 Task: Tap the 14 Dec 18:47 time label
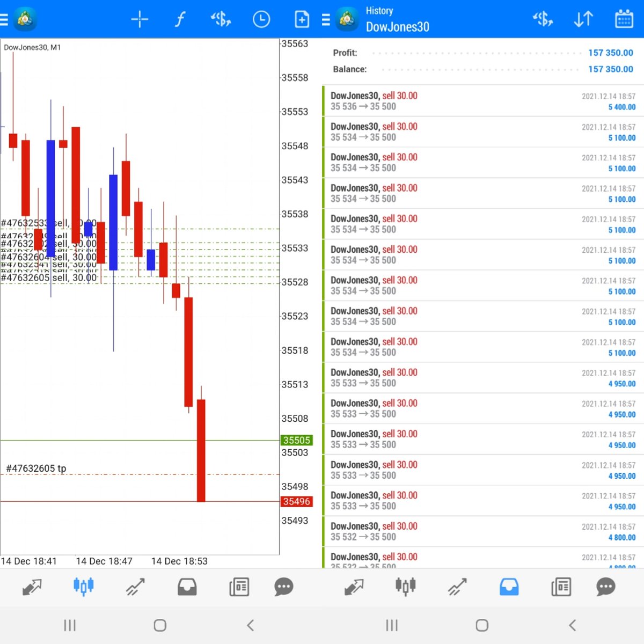pyautogui.click(x=104, y=561)
